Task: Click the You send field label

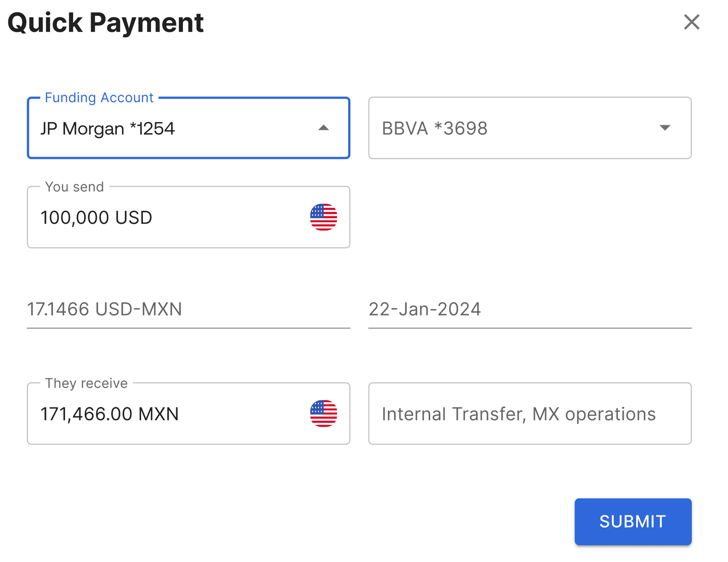Action: [74, 187]
